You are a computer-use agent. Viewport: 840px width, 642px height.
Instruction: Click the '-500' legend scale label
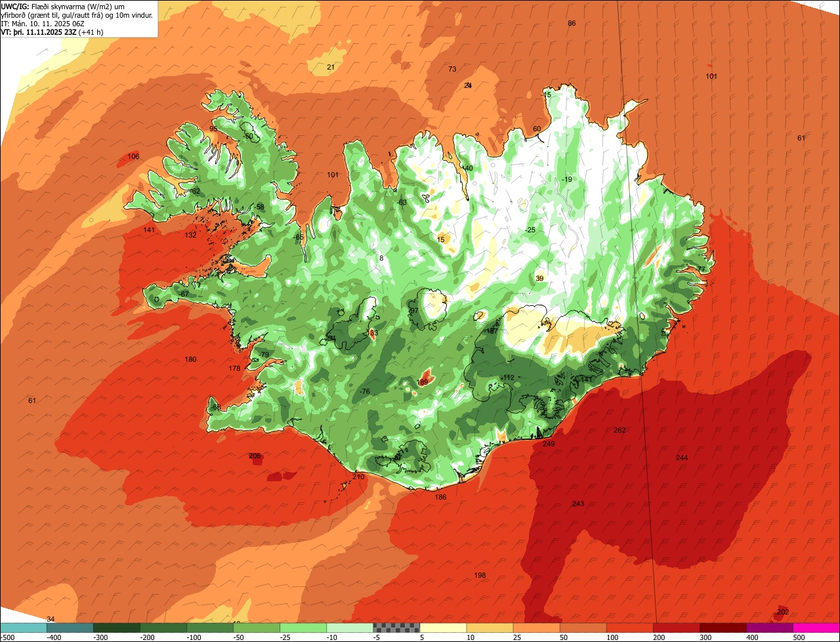pyautogui.click(x=7, y=637)
